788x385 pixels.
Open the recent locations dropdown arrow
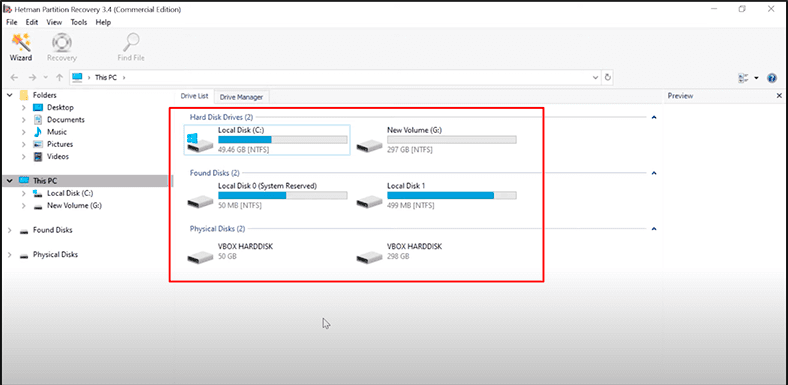(46, 78)
